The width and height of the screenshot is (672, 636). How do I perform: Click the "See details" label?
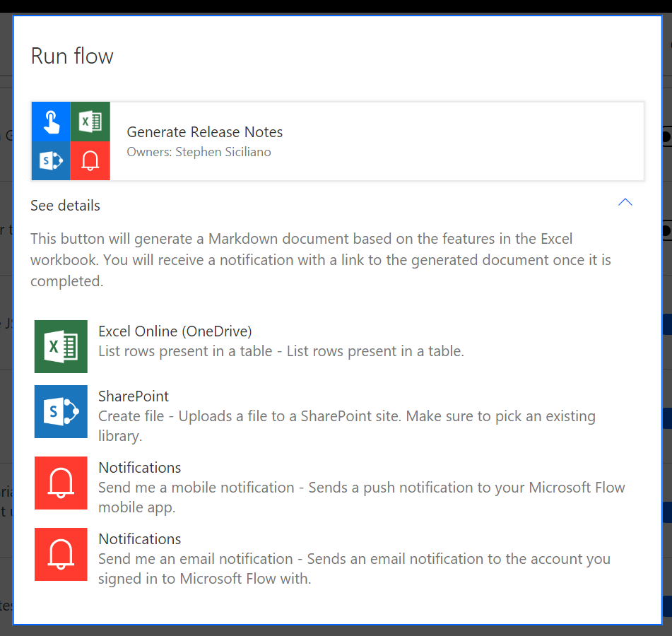(65, 206)
